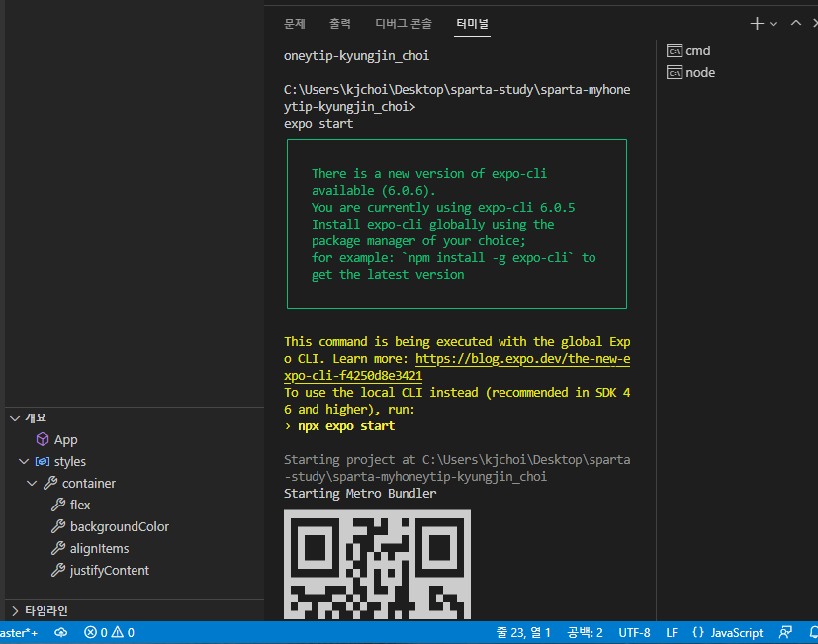Change UTF-8 file encoding
This screenshot has height=644, width=818.
[634, 633]
